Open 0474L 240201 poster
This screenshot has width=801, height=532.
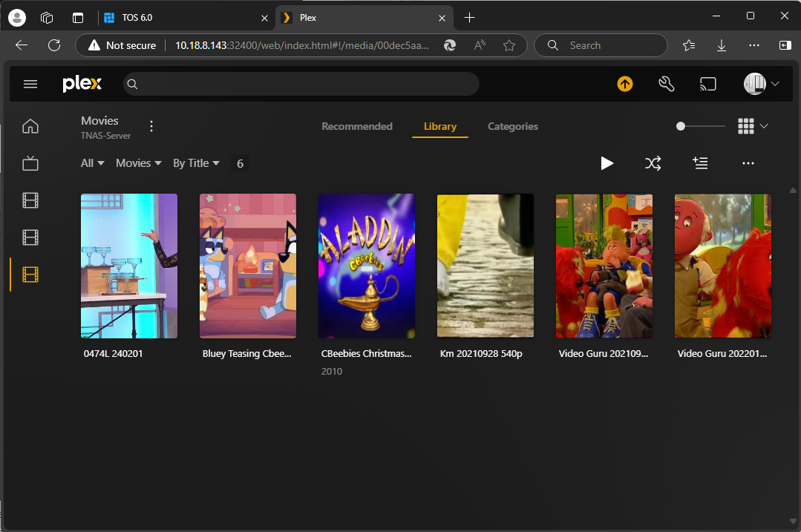pyautogui.click(x=128, y=266)
